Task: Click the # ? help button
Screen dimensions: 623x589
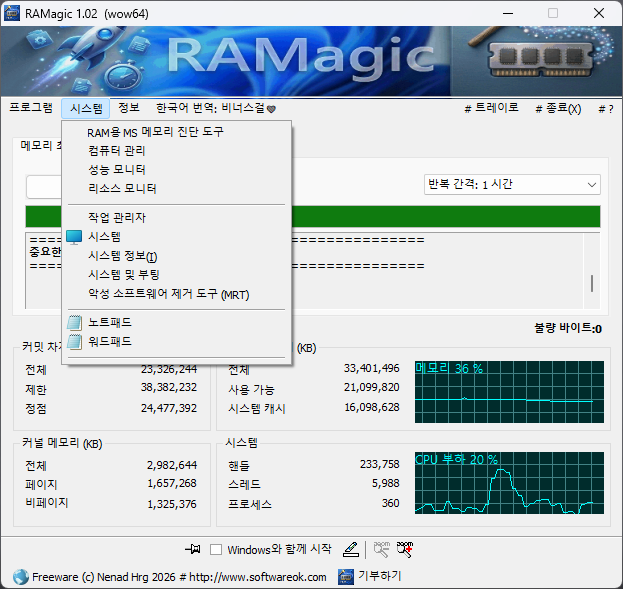Action: (x=606, y=108)
